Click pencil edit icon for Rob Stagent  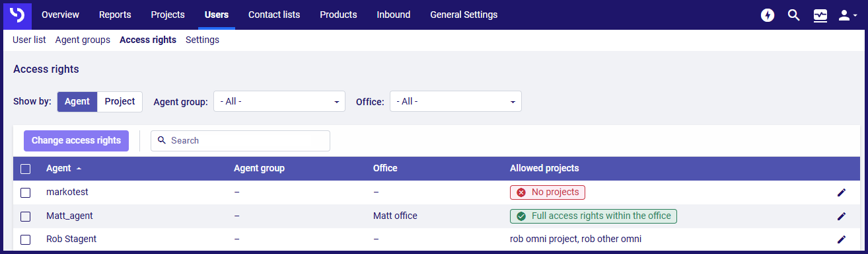841,239
